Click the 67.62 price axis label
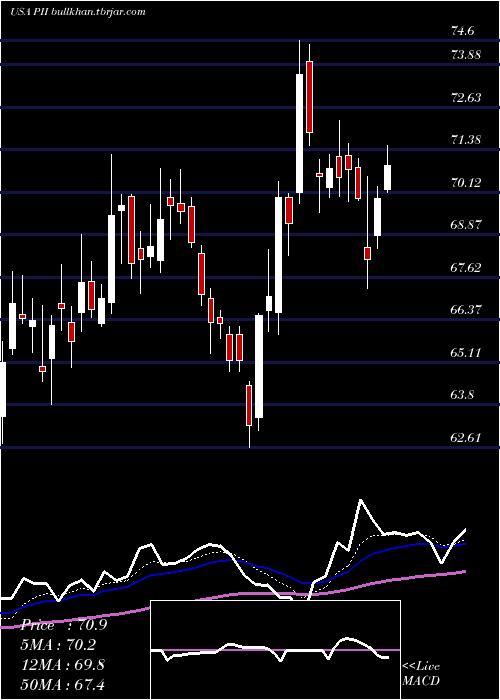This screenshot has height=700, width=500. pos(466,267)
